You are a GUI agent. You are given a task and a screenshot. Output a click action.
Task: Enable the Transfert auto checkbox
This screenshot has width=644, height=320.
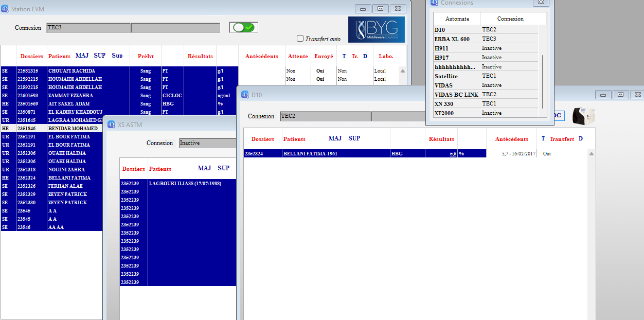pos(300,39)
